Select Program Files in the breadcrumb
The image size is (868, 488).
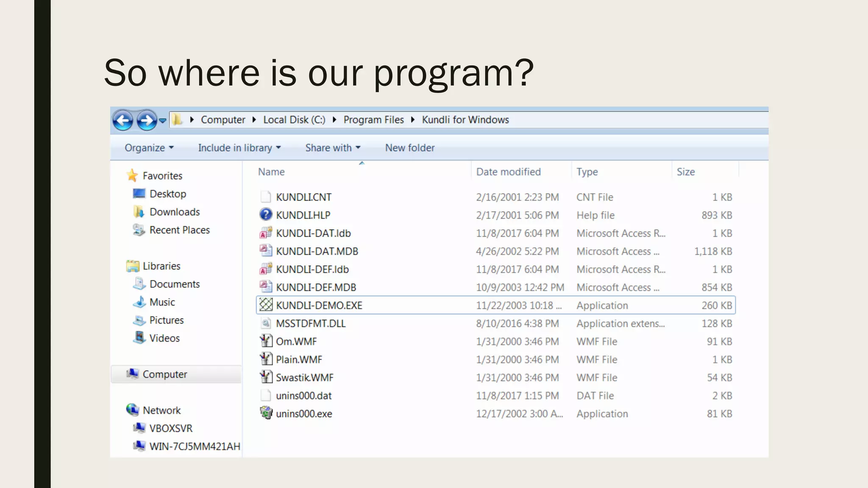373,120
